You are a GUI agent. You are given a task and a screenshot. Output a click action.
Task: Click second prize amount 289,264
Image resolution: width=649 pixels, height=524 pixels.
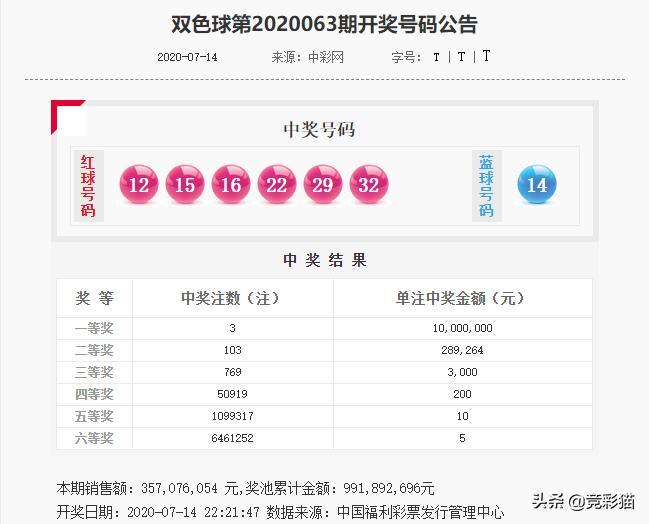click(x=462, y=351)
